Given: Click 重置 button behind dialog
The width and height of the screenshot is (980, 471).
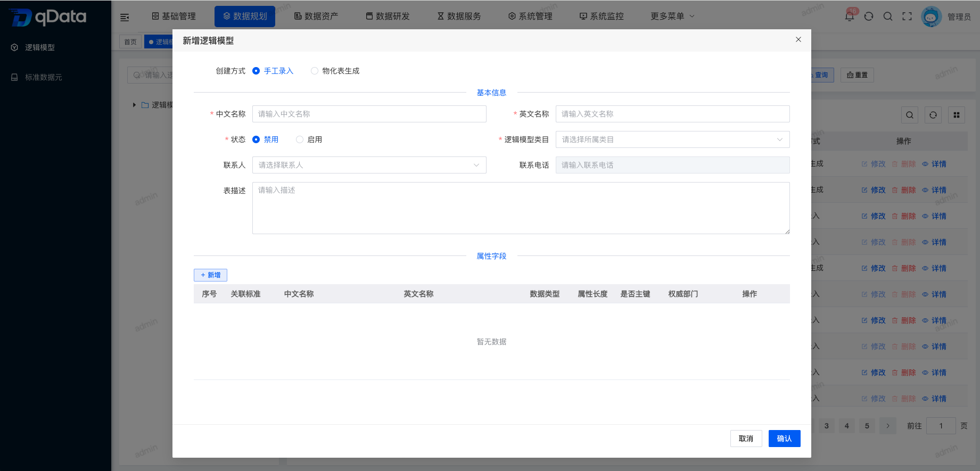Looking at the screenshot, I should point(857,75).
